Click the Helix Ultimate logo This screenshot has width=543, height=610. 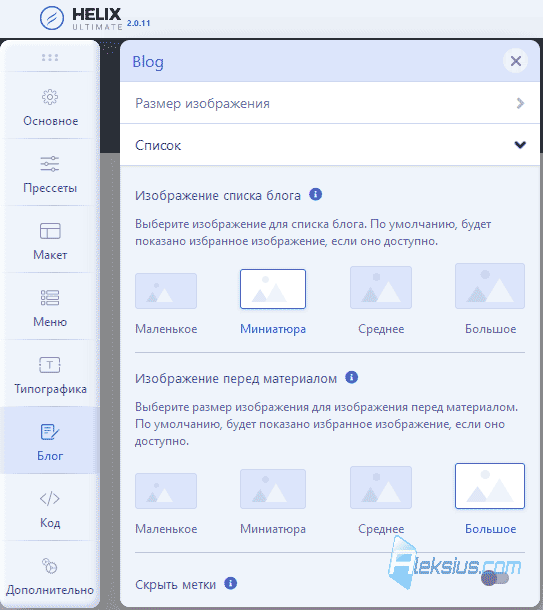coord(95,19)
